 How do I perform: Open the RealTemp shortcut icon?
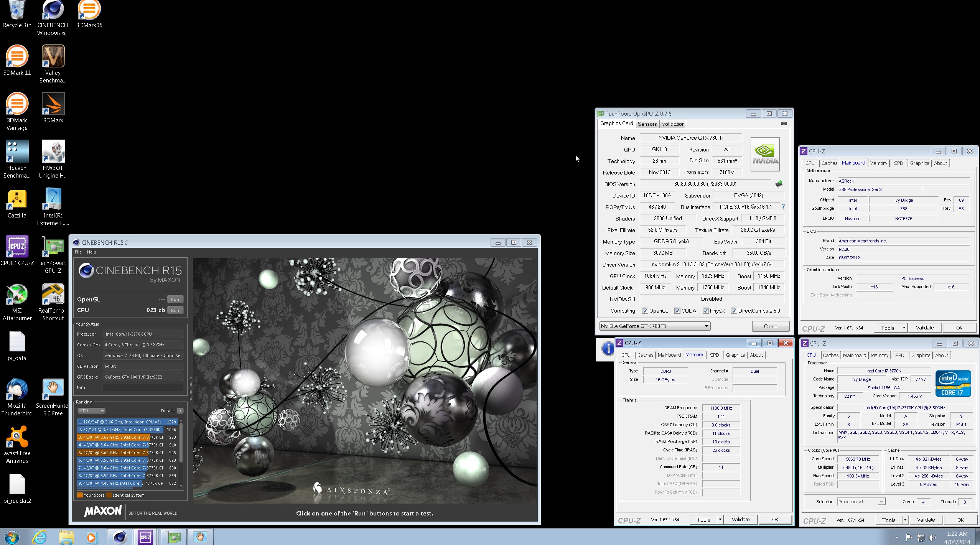[53, 302]
